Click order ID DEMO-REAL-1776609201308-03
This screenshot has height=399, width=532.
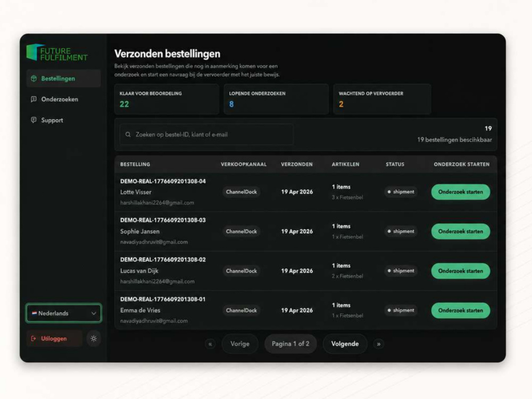(x=163, y=220)
